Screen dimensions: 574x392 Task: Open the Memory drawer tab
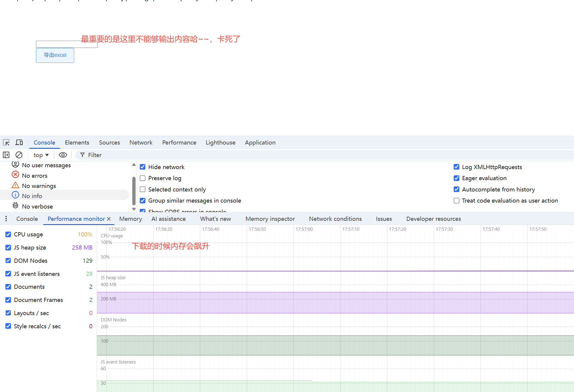tap(130, 219)
